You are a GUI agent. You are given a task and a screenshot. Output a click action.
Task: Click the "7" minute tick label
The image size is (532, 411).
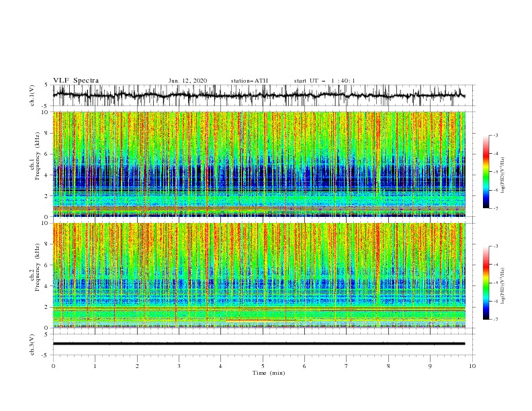[x=347, y=366]
